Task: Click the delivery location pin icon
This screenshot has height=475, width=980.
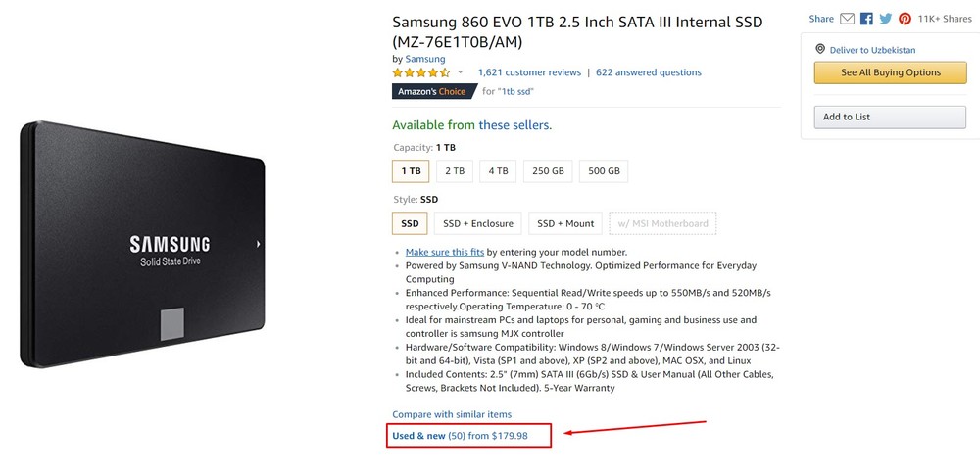Action: 820,49
